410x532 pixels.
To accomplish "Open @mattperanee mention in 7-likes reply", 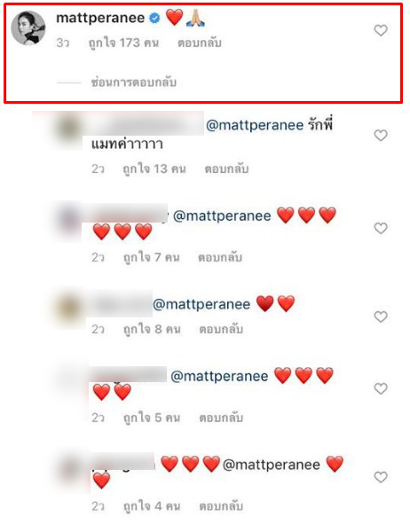I will pyautogui.click(x=222, y=216).
